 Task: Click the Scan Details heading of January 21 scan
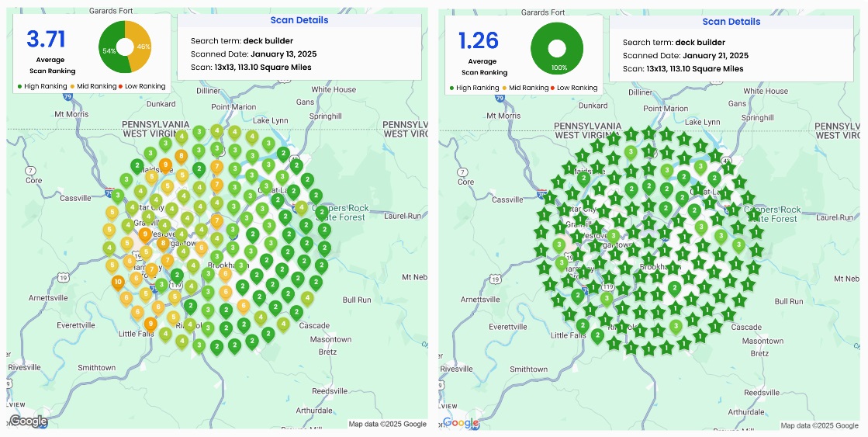point(731,22)
